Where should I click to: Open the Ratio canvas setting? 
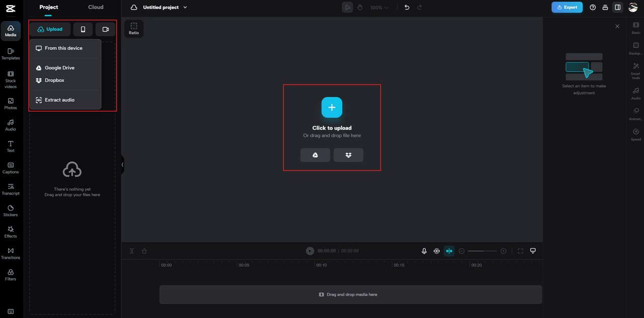[134, 29]
